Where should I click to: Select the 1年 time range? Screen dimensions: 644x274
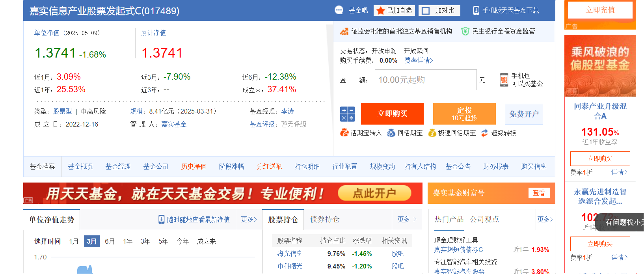coord(128,241)
